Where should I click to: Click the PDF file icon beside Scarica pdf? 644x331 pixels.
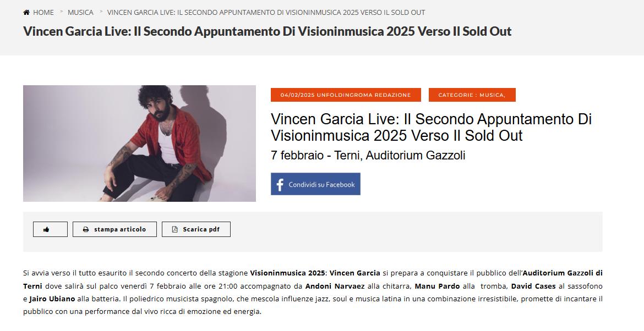(x=174, y=229)
